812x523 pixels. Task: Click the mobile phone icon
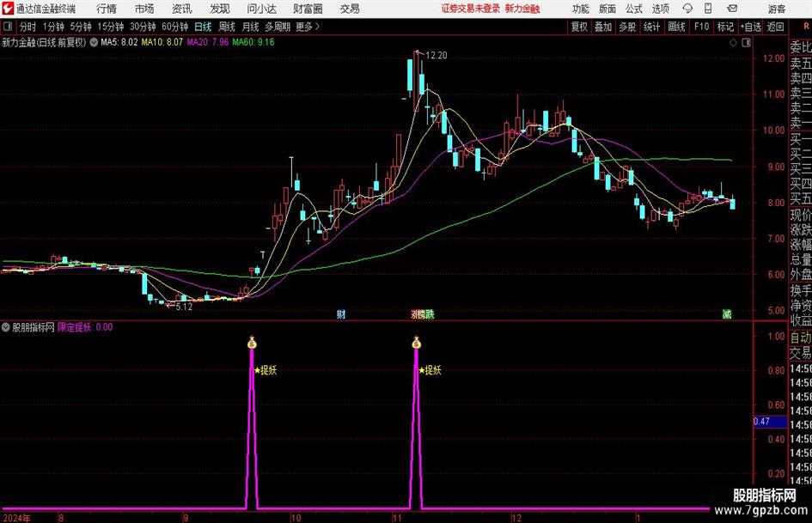708,9
